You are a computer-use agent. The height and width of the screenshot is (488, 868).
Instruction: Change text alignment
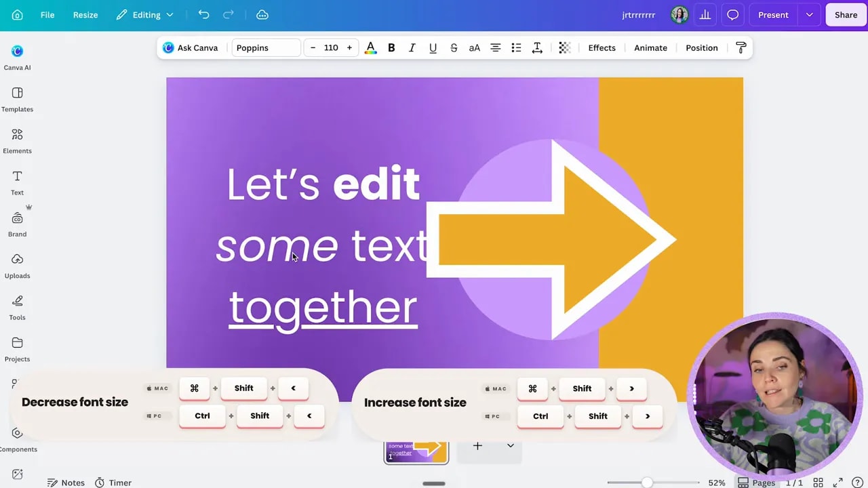[x=496, y=48]
